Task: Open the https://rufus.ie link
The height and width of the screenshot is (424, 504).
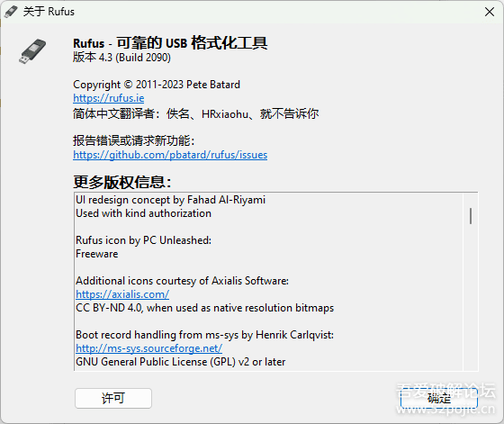Action: coord(109,98)
